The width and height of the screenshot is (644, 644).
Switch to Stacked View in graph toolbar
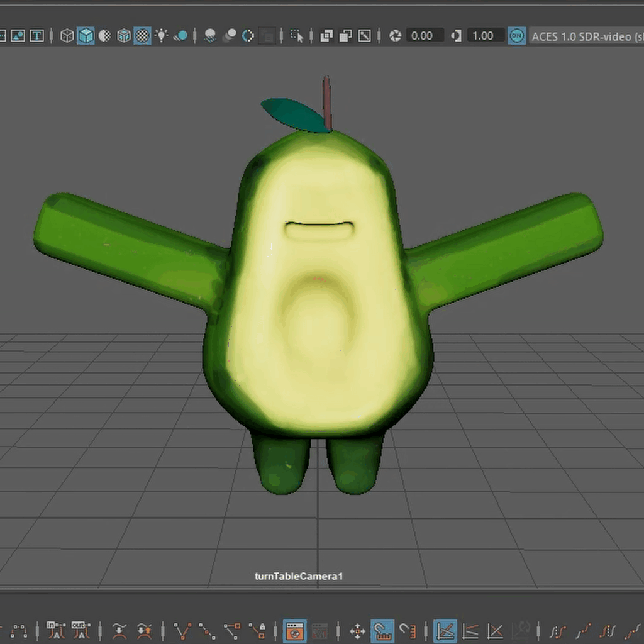[x=470, y=630]
